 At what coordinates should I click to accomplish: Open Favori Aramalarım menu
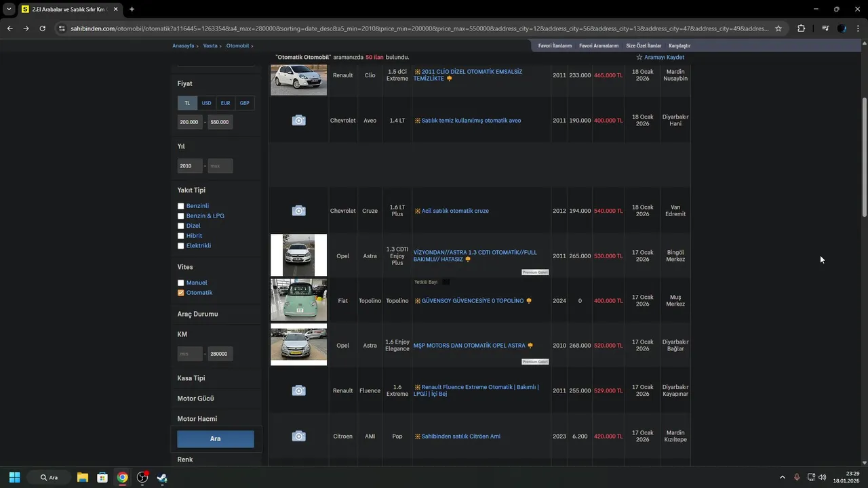(599, 45)
